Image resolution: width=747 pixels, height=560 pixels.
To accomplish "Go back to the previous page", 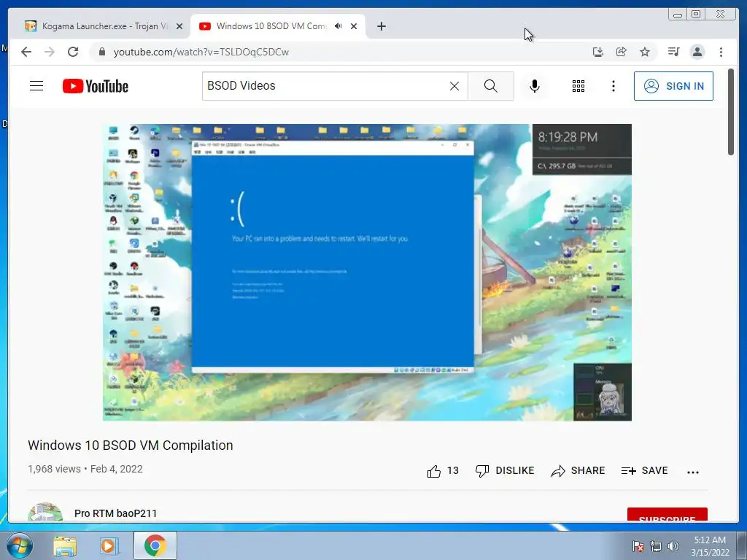I will pyautogui.click(x=26, y=52).
